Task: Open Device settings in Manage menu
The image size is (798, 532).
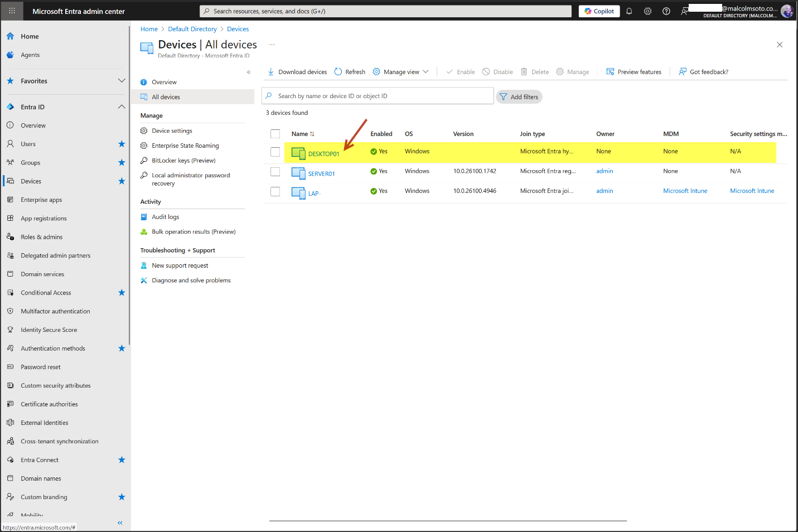Action: coord(172,131)
